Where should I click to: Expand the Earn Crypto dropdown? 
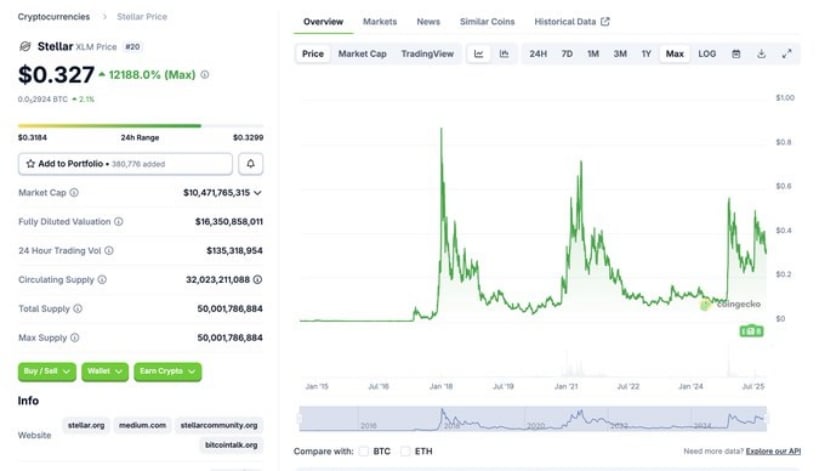tap(167, 371)
